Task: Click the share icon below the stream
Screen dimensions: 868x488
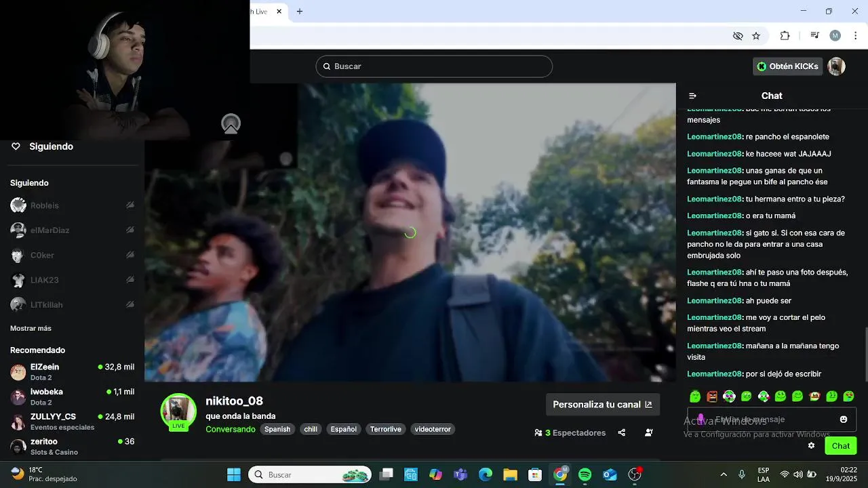Action: (x=622, y=432)
